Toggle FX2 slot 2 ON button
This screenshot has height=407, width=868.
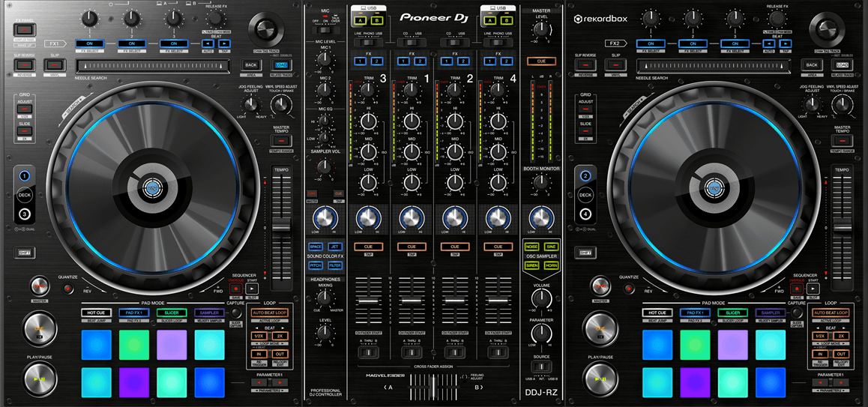point(693,43)
